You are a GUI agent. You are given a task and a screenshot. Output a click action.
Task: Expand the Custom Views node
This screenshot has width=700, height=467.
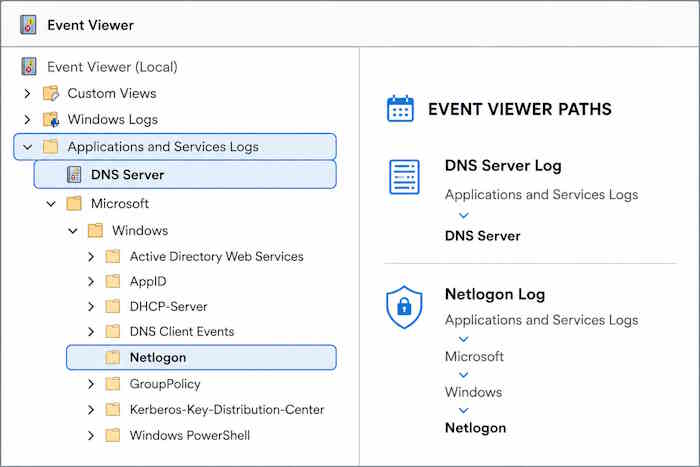28,93
